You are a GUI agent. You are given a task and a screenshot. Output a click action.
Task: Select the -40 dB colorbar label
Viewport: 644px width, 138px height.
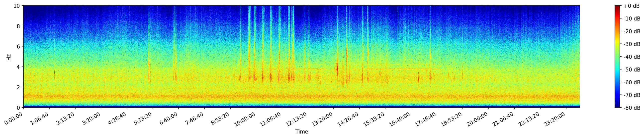tap(632, 57)
